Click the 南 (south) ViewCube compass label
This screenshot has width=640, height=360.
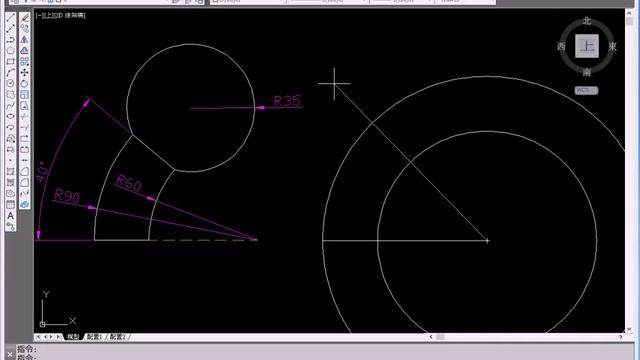point(587,72)
